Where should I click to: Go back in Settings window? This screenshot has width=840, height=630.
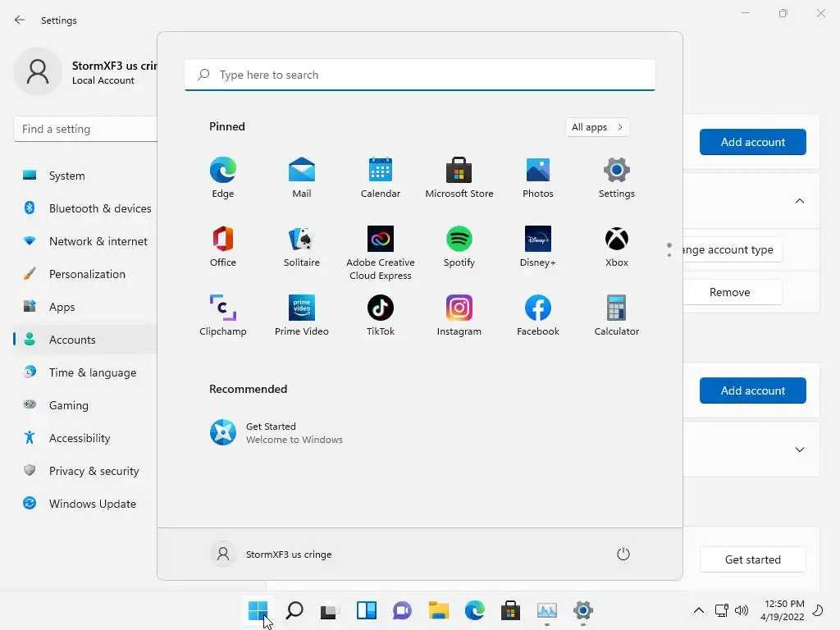pos(20,20)
